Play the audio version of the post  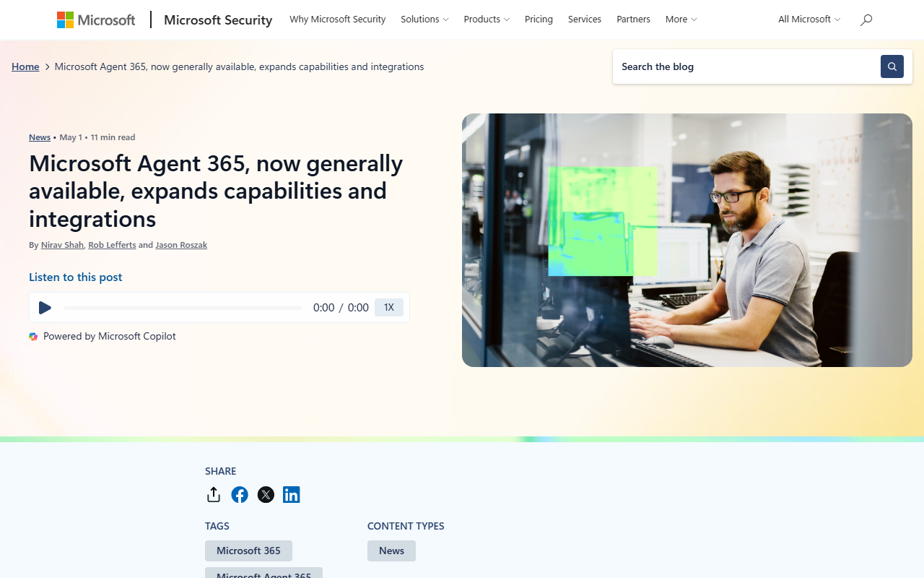tap(45, 308)
